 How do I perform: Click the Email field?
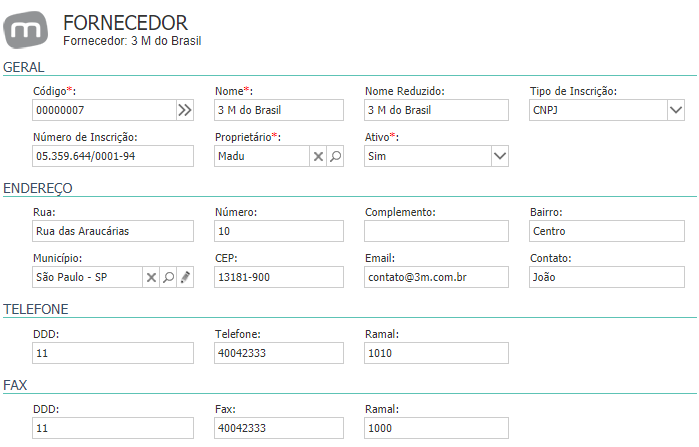coord(436,277)
